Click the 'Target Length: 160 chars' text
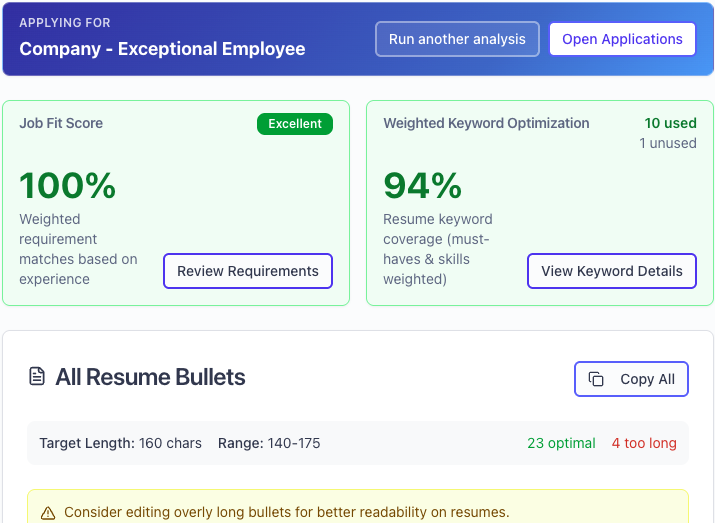The image size is (715, 523). [120, 443]
